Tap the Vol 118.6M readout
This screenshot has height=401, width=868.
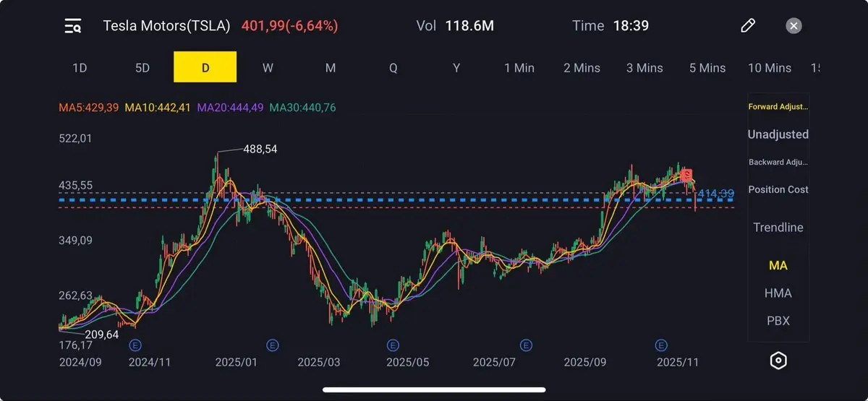tap(455, 26)
